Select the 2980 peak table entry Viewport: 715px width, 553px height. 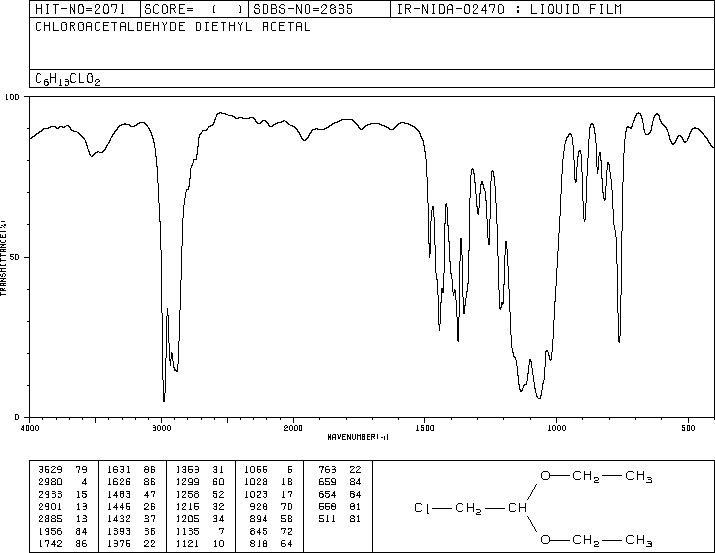(x=62, y=481)
